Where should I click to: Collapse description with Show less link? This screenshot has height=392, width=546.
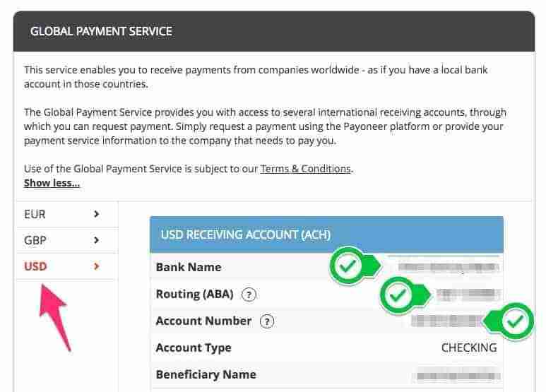coord(52,183)
